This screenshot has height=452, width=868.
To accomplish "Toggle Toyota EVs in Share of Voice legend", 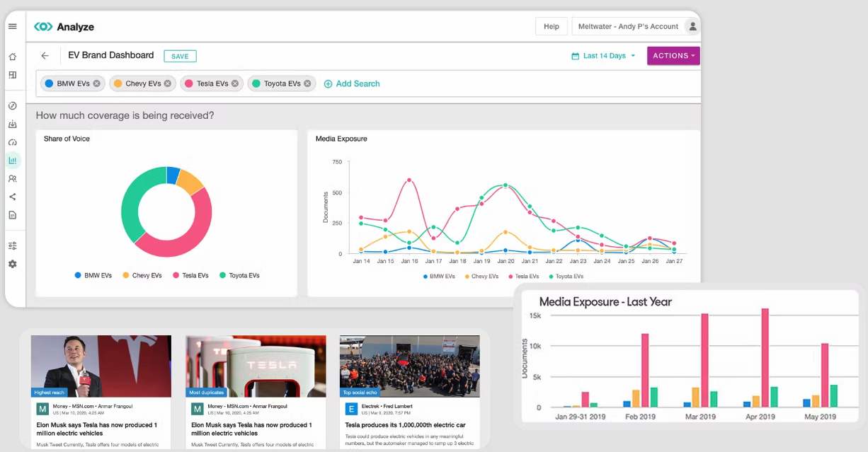I will (x=239, y=275).
